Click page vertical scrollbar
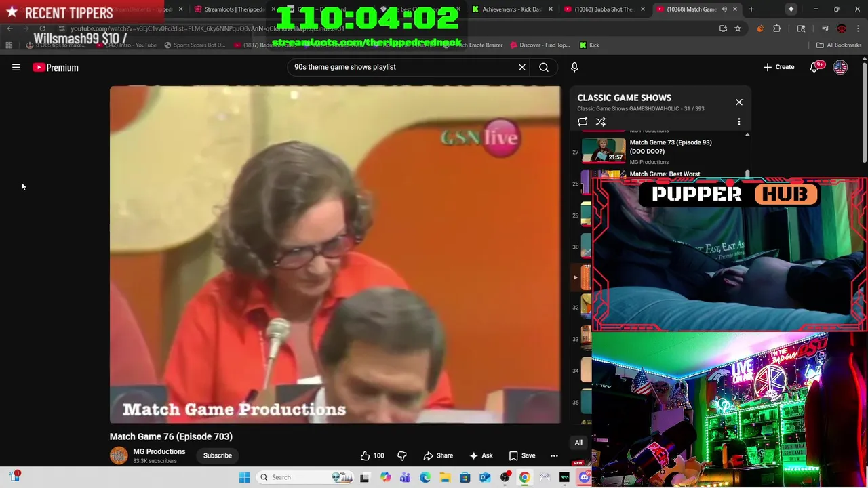Screen dimensions: 868x488 coord(864,112)
